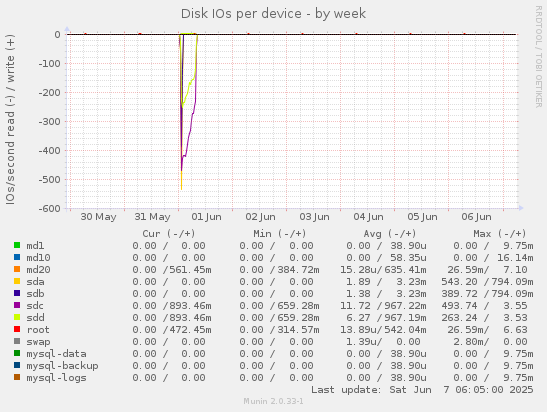
Task: Click the root current value 472.45m
Action: click(x=190, y=330)
